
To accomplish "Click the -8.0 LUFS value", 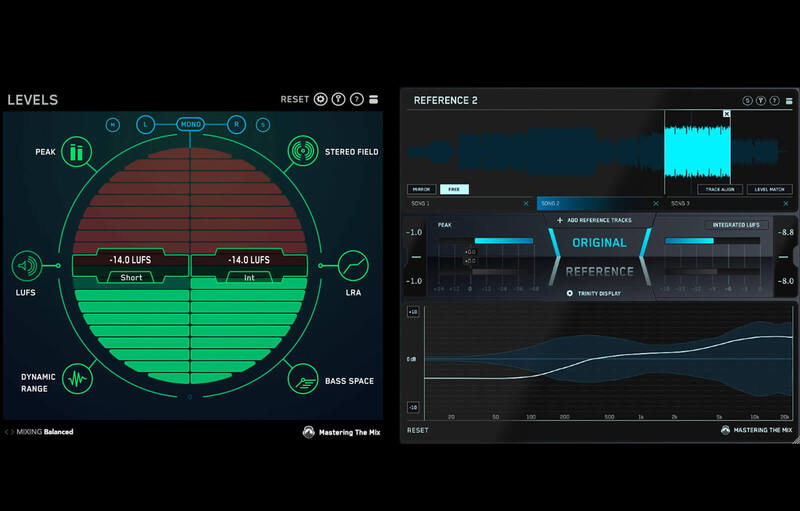I will coord(786,281).
